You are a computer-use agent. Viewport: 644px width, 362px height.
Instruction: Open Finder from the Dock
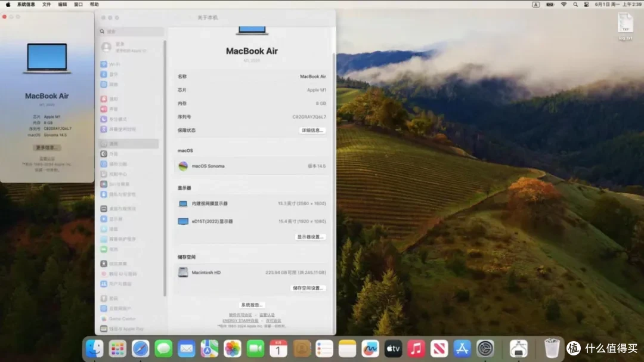coord(94,349)
